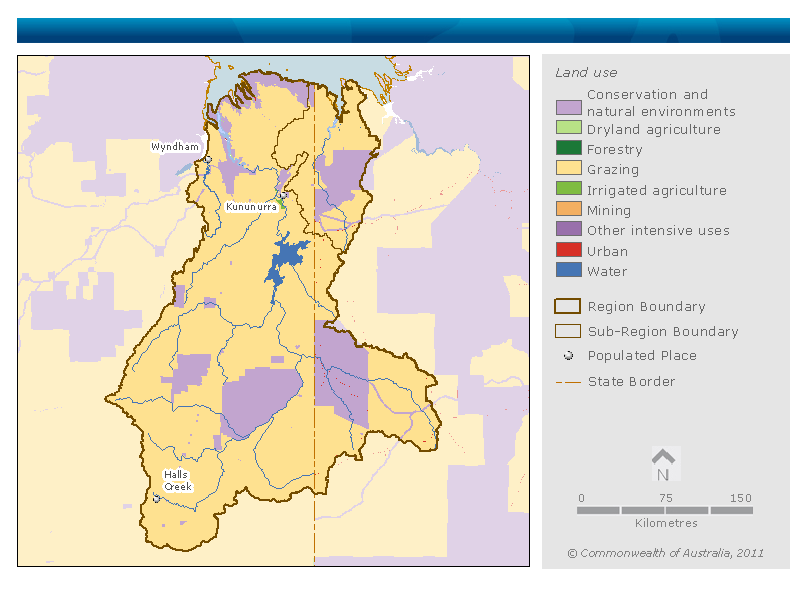The height and width of the screenshot is (594, 790).
Task: Click the Water legend label
Action: point(607,272)
